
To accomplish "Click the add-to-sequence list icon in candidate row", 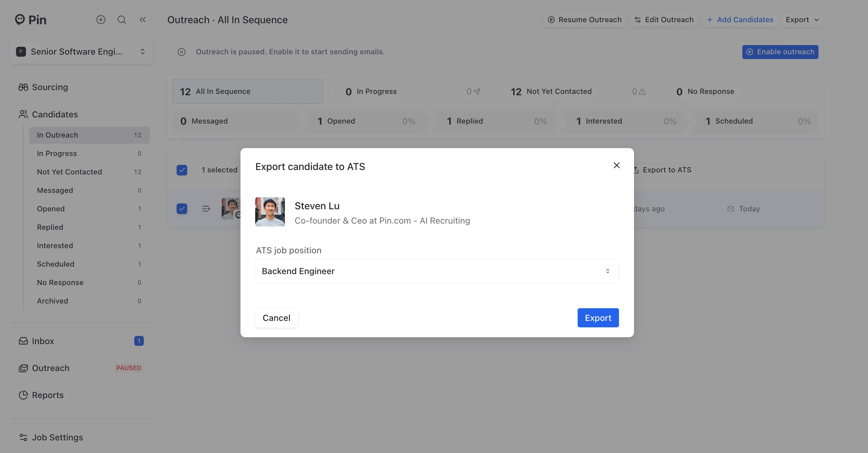I will pyautogui.click(x=206, y=209).
